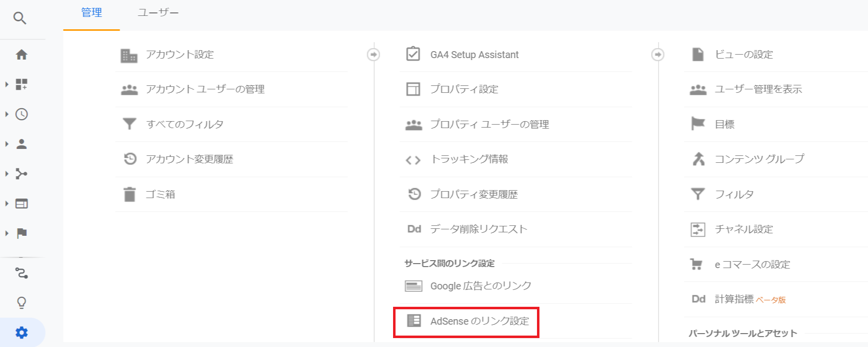
Task: Click the funnel icon beside すべてのフィルタ
Action: (129, 124)
